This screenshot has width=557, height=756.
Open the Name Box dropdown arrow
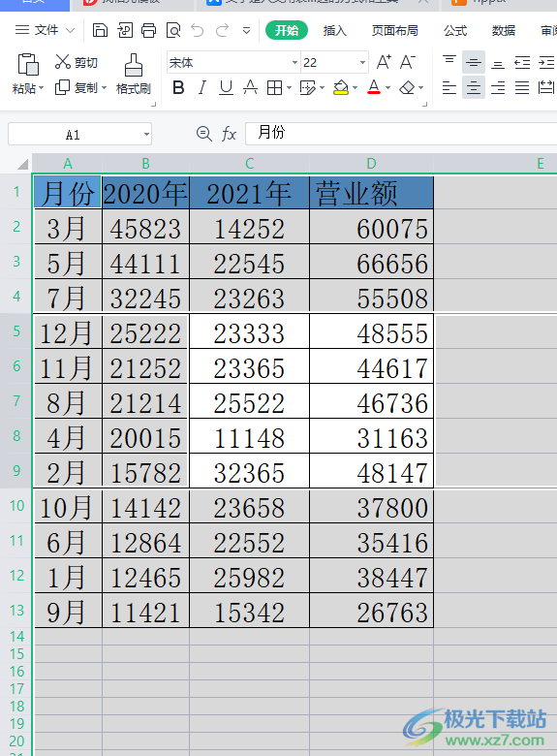click(146, 134)
